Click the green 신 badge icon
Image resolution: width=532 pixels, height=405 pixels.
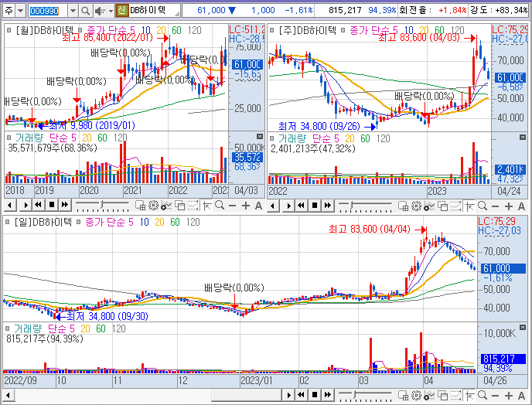pyautogui.click(x=121, y=11)
